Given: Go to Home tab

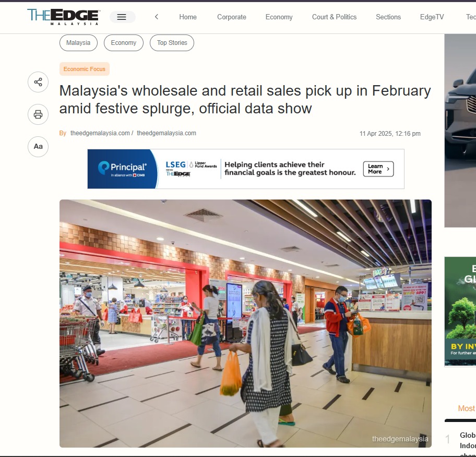Looking at the screenshot, I should tap(187, 17).
